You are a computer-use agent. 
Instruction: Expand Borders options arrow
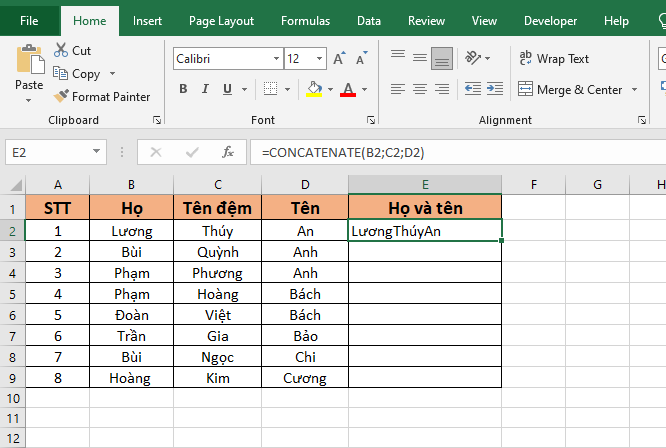click(288, 89)
